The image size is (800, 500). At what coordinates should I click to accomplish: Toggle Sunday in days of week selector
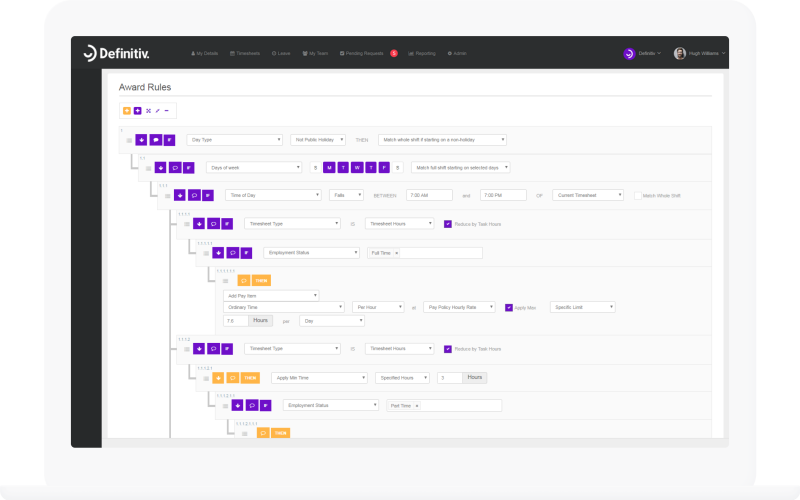tap(316, 168)
